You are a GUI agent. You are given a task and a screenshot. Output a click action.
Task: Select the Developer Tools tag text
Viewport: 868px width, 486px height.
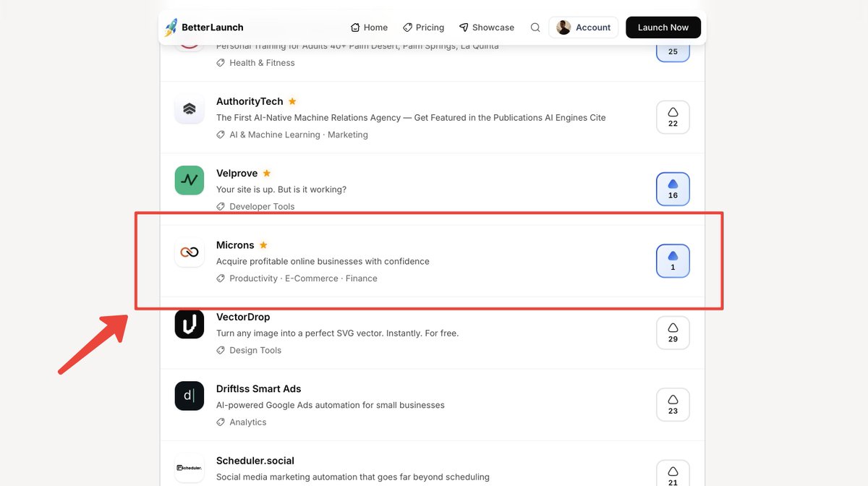pyautogui.click(x=262, y=206)
